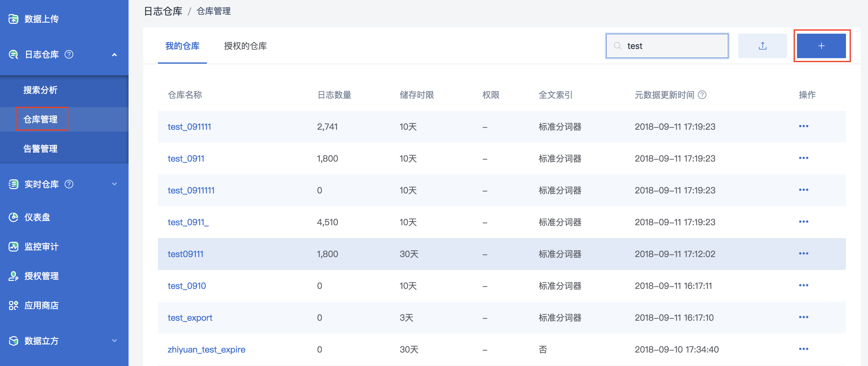Click 储存时限 column header
868x366 pixels.
tap(417, 95)
